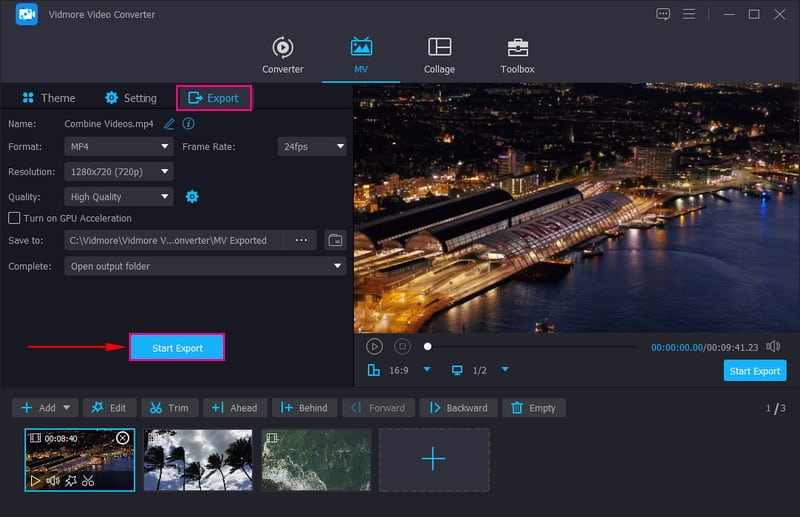800x517 pixels.
Task: Click the Trim button in clip toolbar
Action: pyautogui.click(x=169, y=408)
